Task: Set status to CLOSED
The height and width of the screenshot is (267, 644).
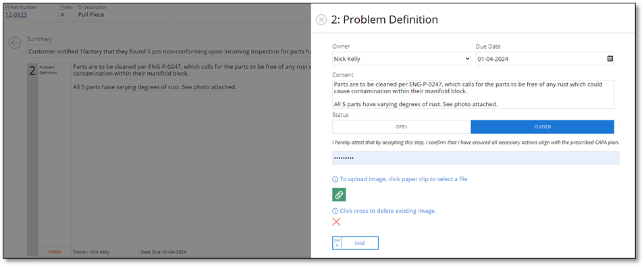Action: (x=543, y=127)
